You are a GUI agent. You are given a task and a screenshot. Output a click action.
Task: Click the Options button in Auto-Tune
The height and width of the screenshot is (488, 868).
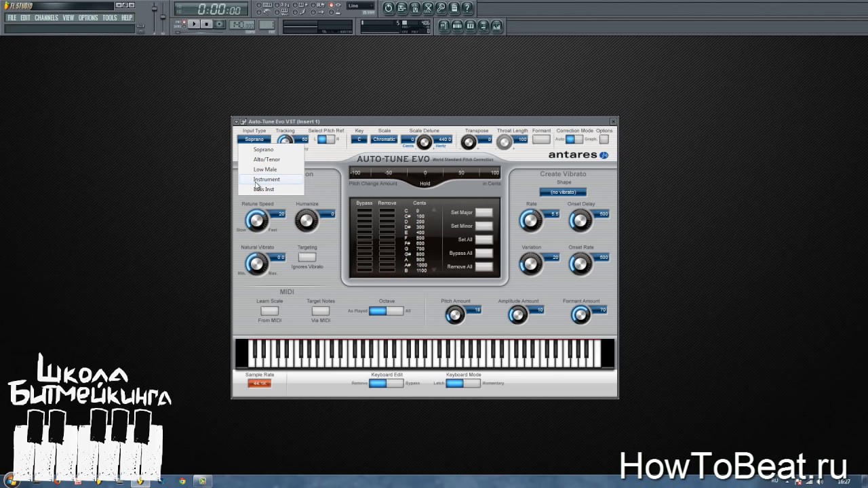tap(604, 140)
